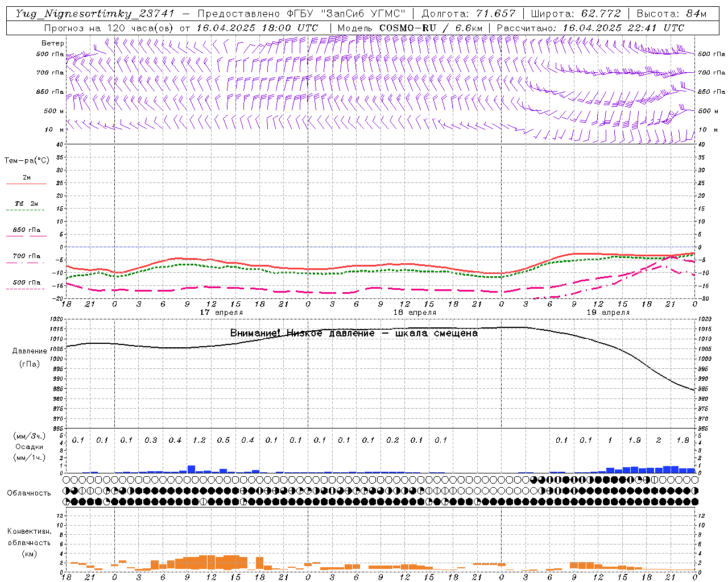The image size is (728, 582).
Task: Click the (мм/1ч.) unit label
Action: point(29,458)
